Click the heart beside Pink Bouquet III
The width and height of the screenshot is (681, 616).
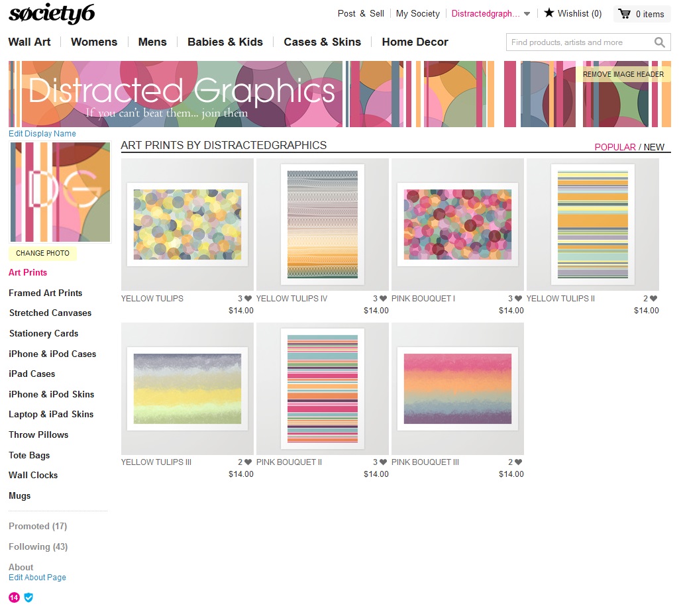click(x=518, y=462)
